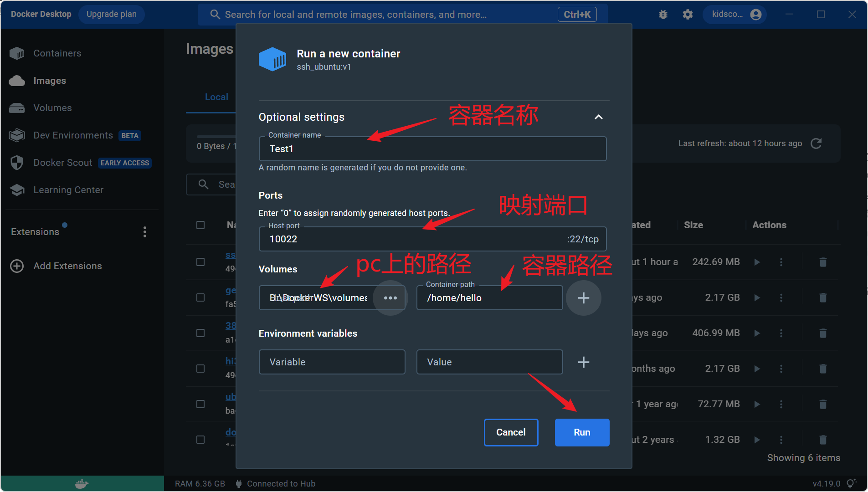
Task: Open more actions for 242.69 MB image
Action: click(x=781, y=262)
